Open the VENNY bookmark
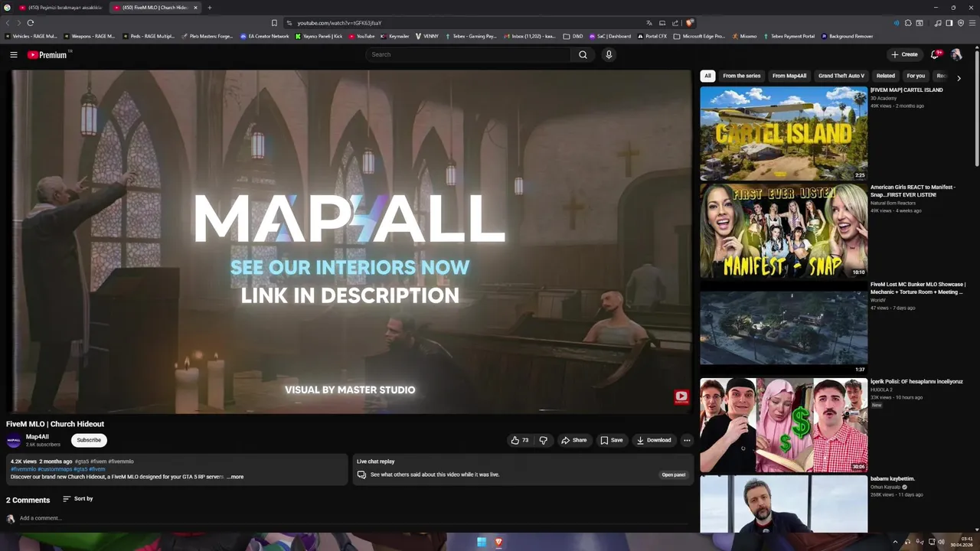The height and width of the screenshot is (551, 980). click(x=427, y=36)
